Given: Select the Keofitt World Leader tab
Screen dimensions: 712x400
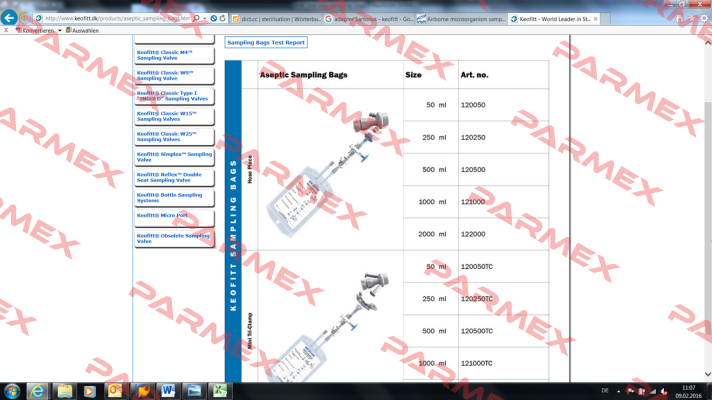Looking at the screenshot, I should 555,19.
